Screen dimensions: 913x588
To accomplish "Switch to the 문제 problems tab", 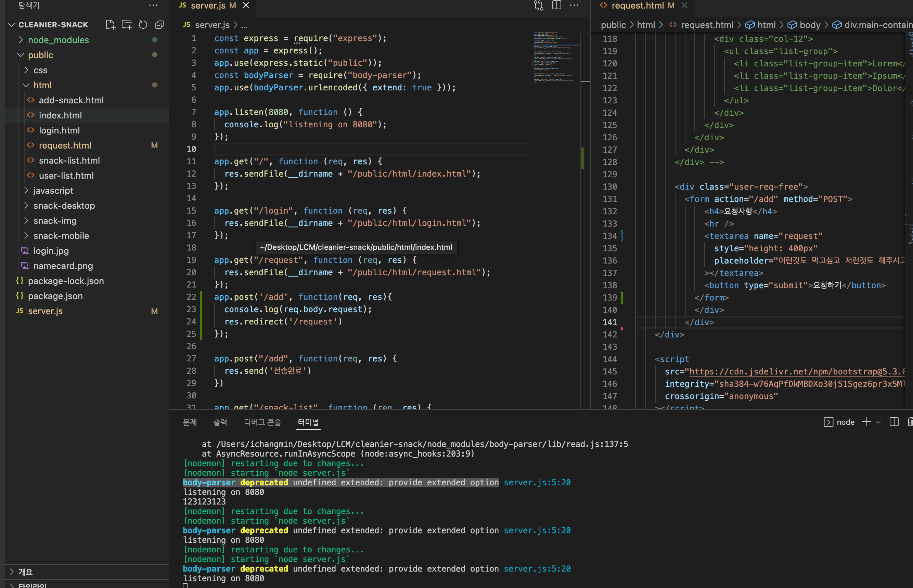I will point(190,422).
